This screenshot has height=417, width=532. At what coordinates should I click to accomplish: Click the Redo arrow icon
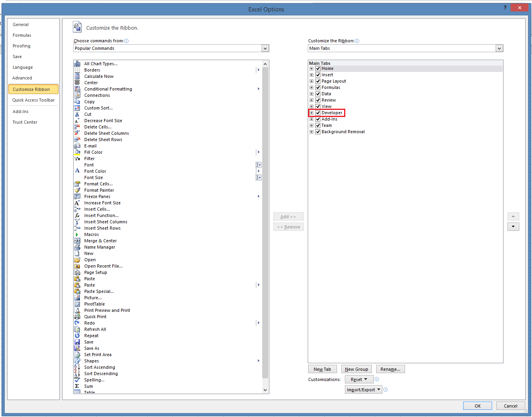[x=77, y=323]
